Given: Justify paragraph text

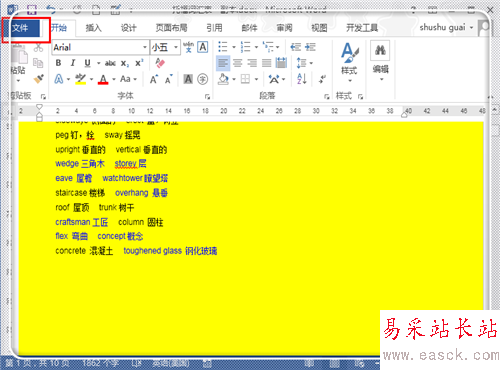Looking at the screenshot, I should click(x=266, y=63).
